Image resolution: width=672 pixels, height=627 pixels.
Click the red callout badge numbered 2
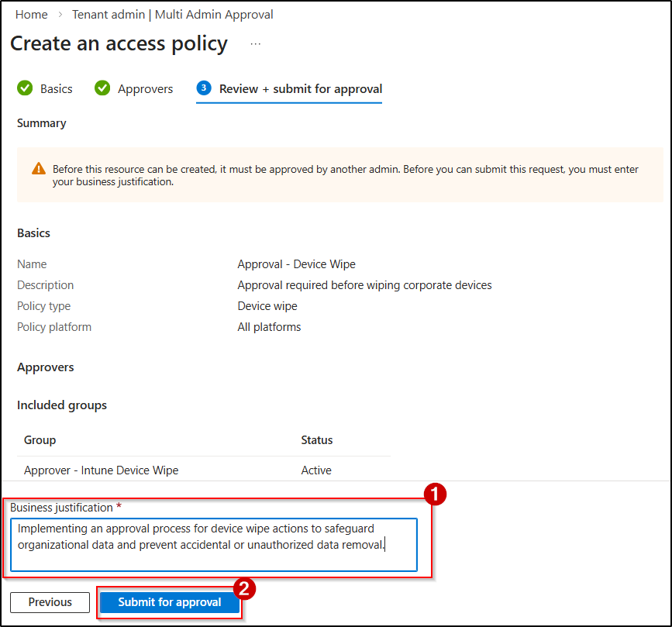pyautogui.click(x=246, y=589)
